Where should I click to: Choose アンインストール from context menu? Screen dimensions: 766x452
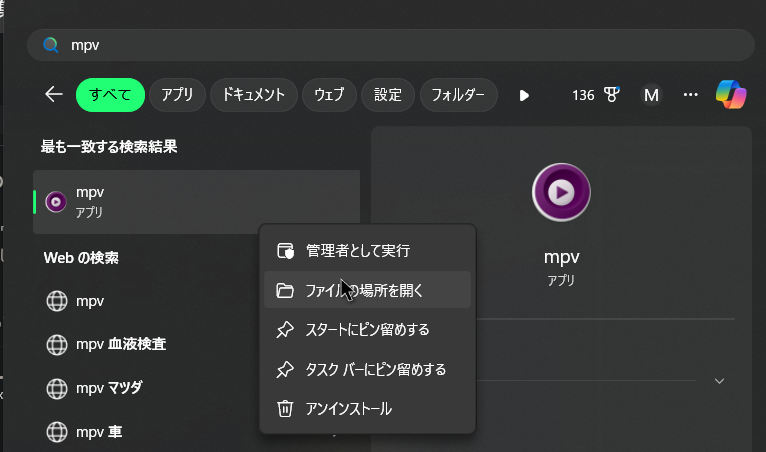click(x=367, y=409)
